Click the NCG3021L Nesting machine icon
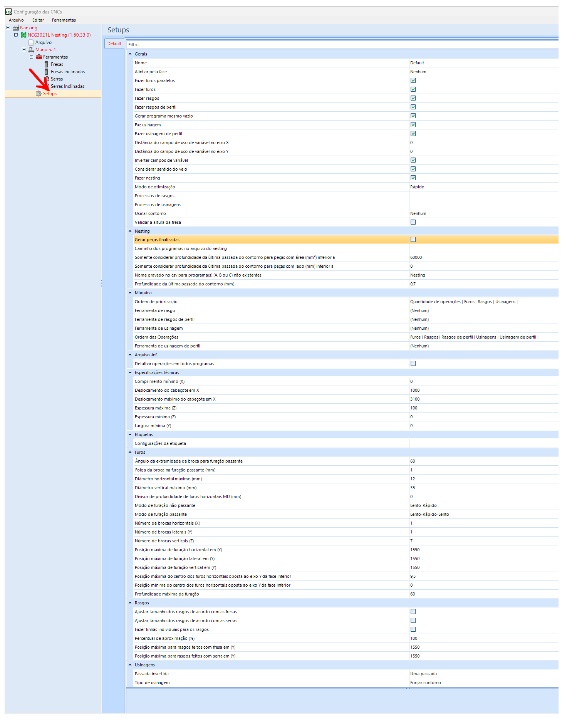 point(23,35)
